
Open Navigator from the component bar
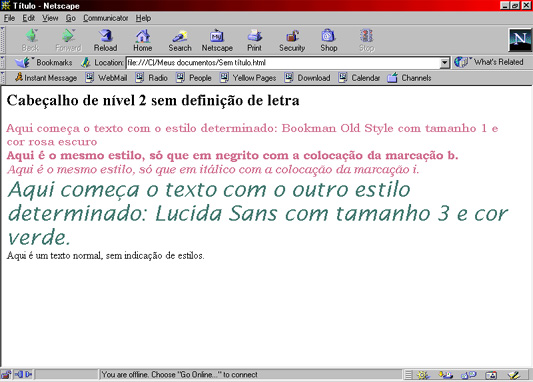[423, 375]
